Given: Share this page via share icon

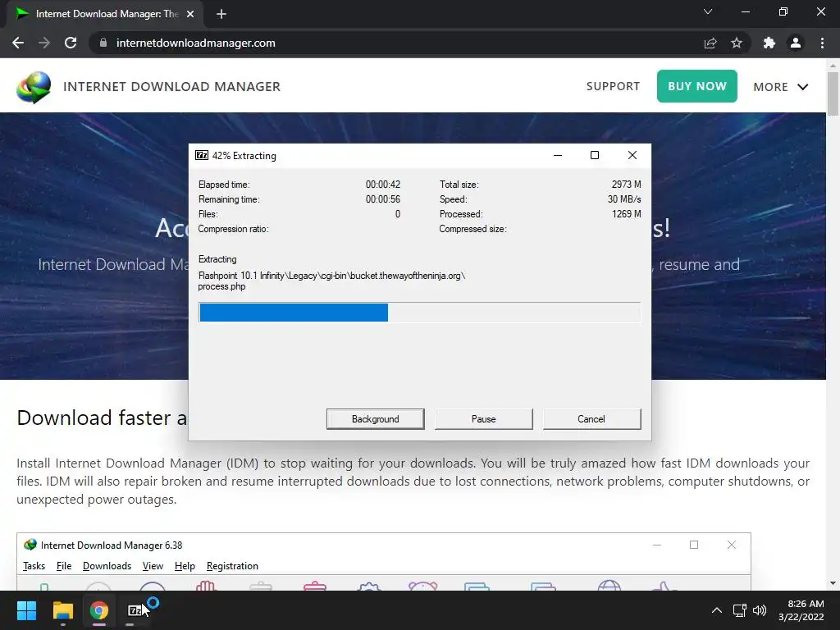Looking at the screenshot, I should (x=710, y=43).
